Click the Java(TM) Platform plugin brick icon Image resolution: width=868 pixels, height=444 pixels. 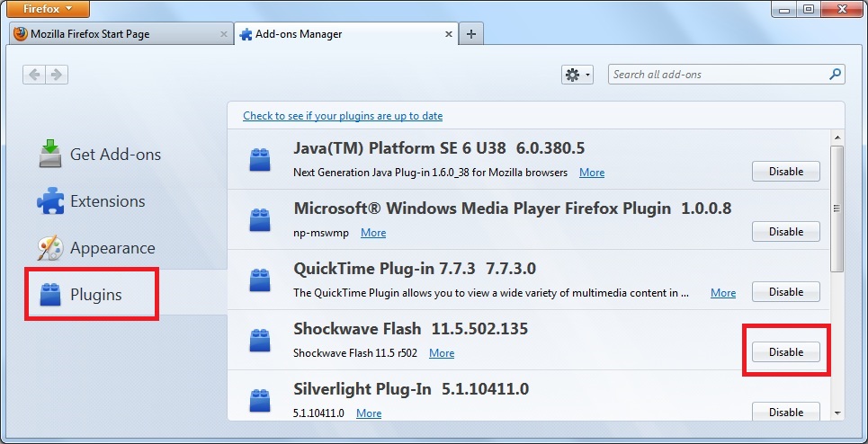pyautogui.click(x=260, y=160)
